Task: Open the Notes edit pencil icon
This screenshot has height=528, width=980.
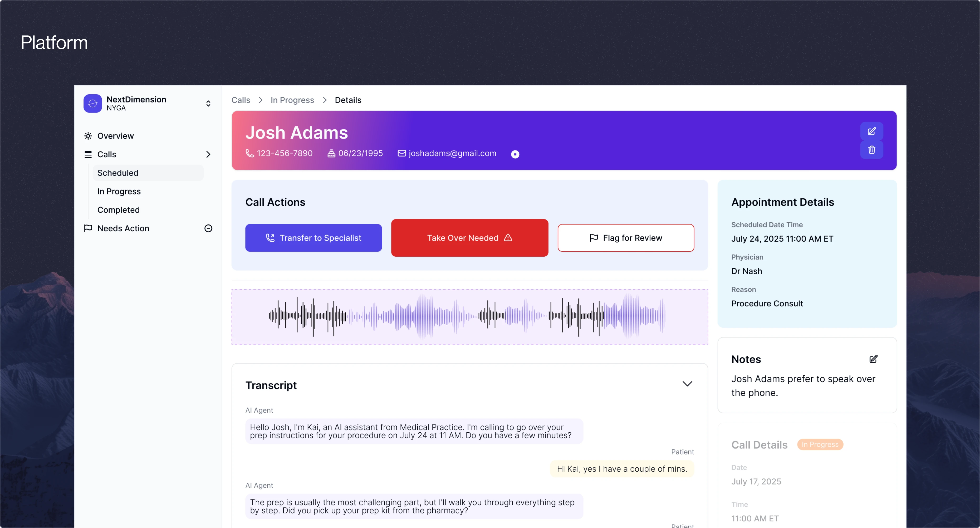Action: coord(874,359)
